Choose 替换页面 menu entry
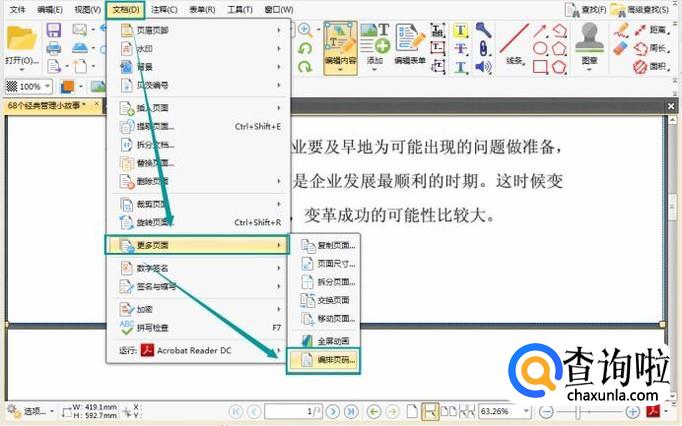682x426 pixels. pyautogui.click(x=198, y=163)
